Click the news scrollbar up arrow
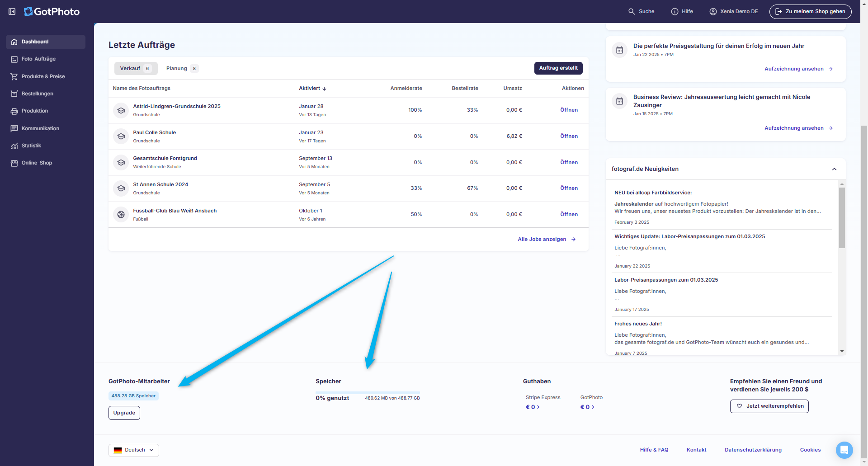 [842, 184]
